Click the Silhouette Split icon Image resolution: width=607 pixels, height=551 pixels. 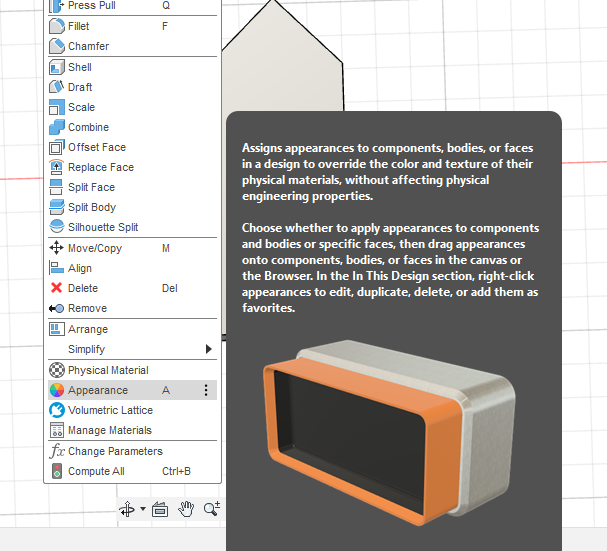click(57, 227)
